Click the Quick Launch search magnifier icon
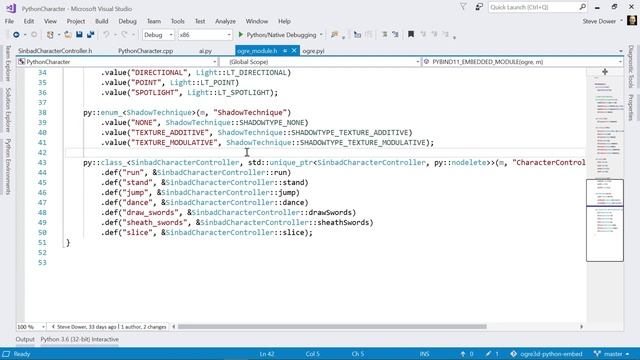640x360 pixels. [x=582, y=7]
